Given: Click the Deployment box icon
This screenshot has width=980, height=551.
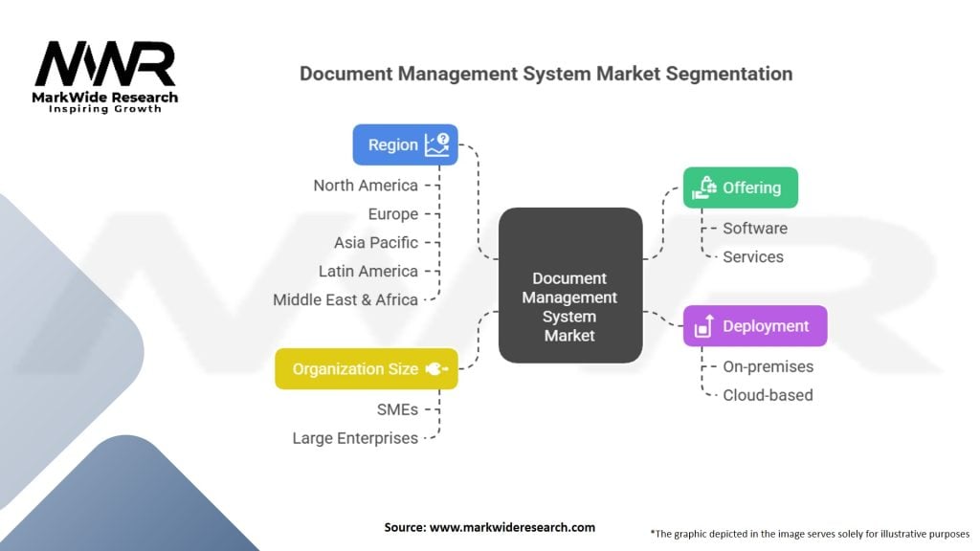Looking at the screenshot, I should point(703,327).
